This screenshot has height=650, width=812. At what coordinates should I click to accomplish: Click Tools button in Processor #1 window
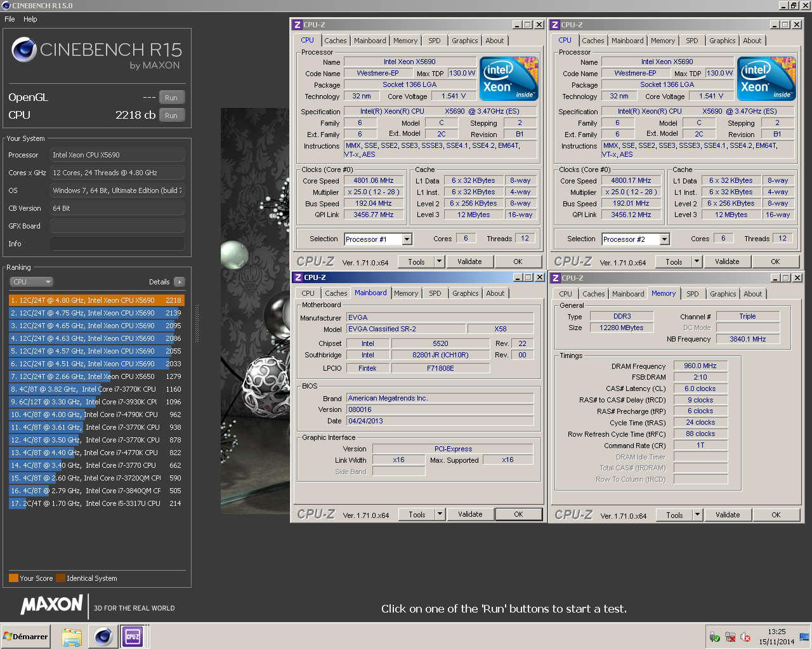click(417, 262)
